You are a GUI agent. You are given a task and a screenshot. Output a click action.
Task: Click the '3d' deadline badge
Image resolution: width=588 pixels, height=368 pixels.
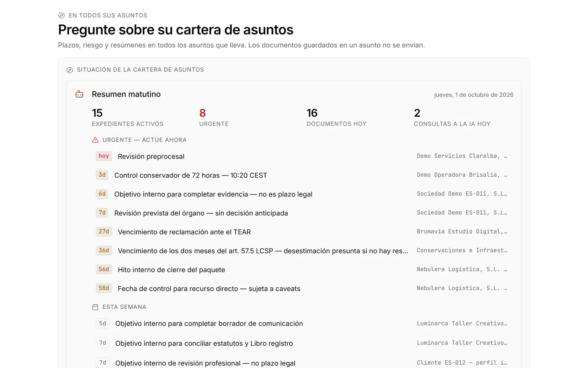coord(102,175)
